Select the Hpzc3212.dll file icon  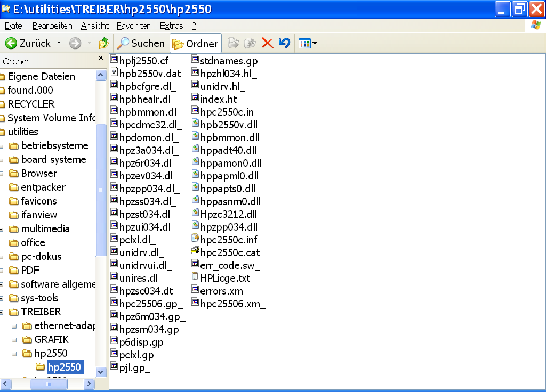[195, 213]
